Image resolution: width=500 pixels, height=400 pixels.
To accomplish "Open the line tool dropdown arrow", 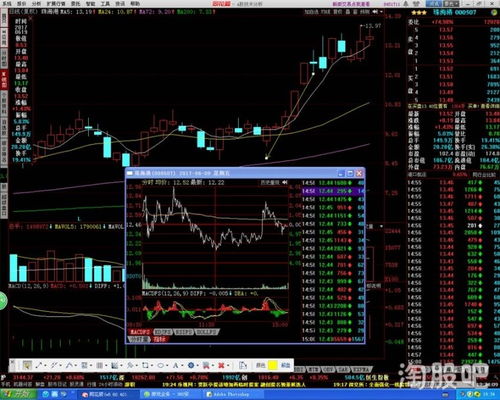I will click(45, 366).
